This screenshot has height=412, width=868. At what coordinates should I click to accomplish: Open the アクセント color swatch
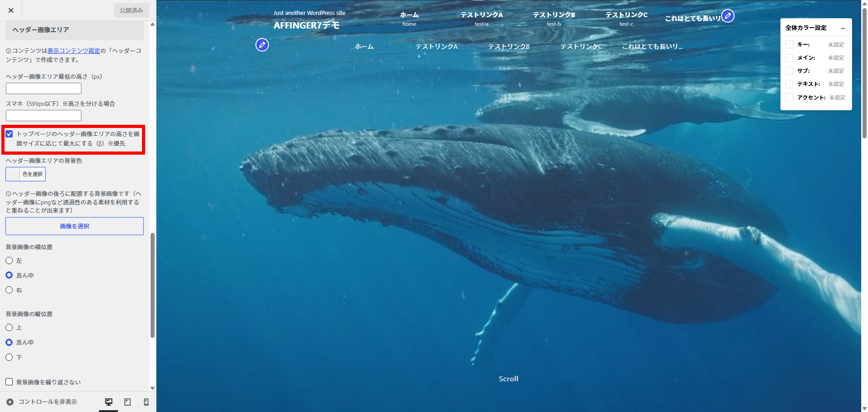pos(789,97)
